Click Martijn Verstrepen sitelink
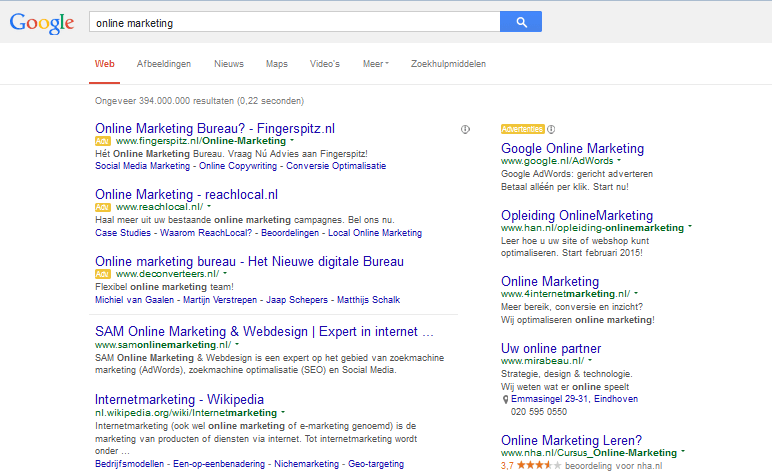772x474 pixels. 220,300
